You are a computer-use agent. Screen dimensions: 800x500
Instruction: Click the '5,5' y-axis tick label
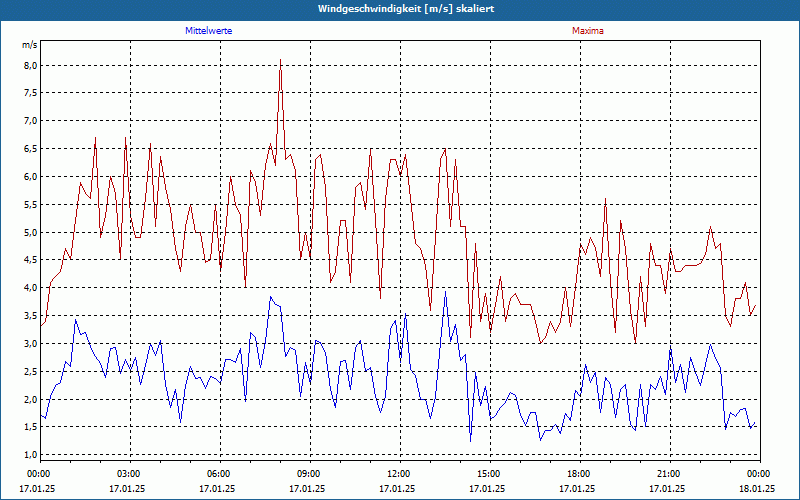coord(30,205)
